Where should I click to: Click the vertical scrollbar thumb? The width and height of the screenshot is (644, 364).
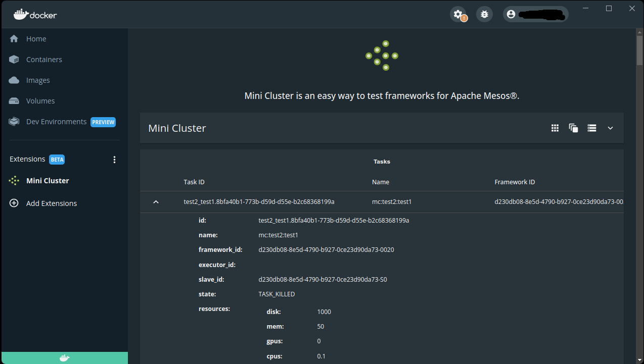[x=639, y=50]
